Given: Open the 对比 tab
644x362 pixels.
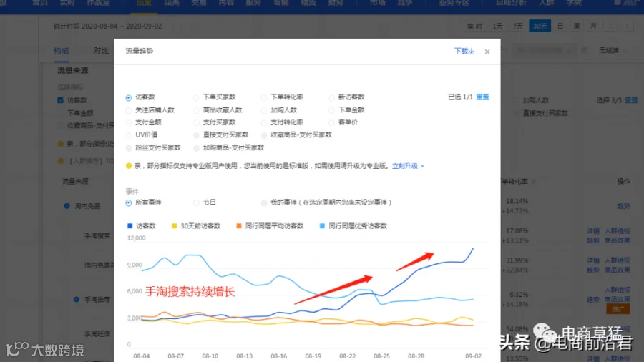Looking at the screenshot, I should [101, 51].
